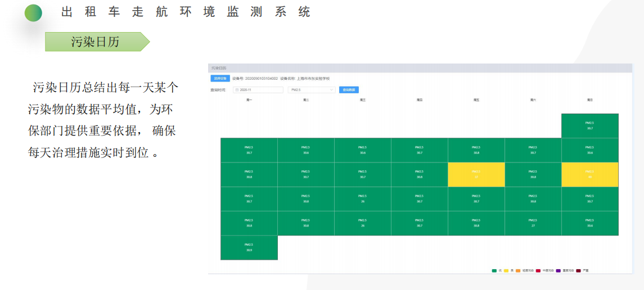Viewport: 644px width, 290px height.
Task: Open the 2020-11 month picker field
Action: pyautogui.click(x=258, y=90)
